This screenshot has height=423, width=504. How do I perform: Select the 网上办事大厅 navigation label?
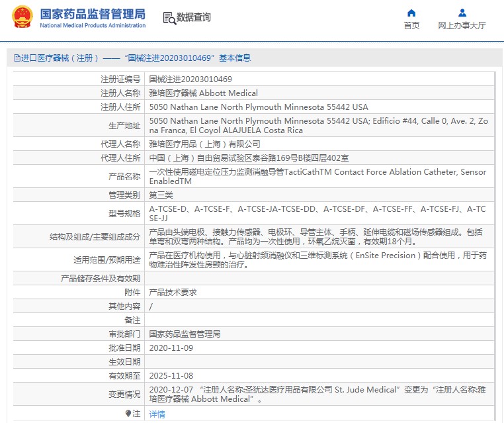pos(462,25)
